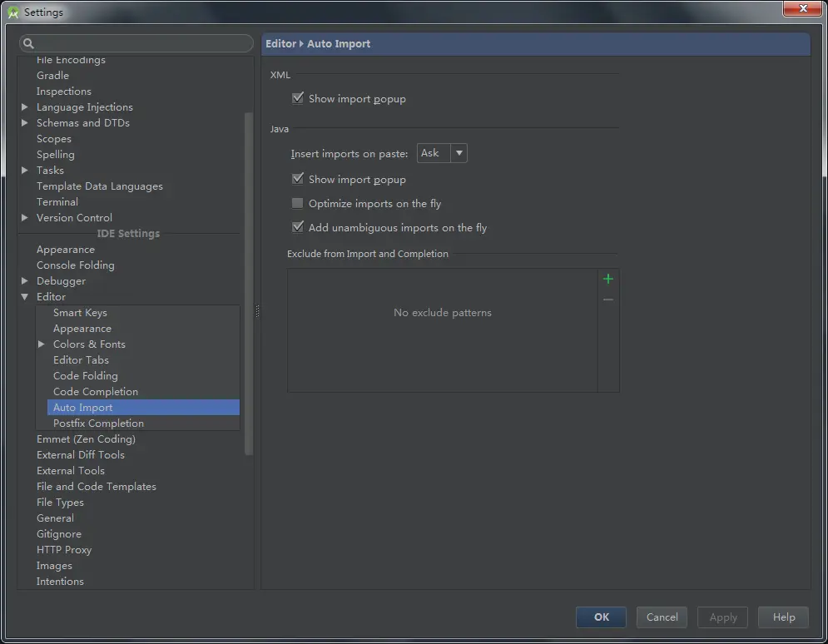Screen dimensions: 828x644
Task: Select General settings
Action: pyautogui.click(x=55, y=518)
